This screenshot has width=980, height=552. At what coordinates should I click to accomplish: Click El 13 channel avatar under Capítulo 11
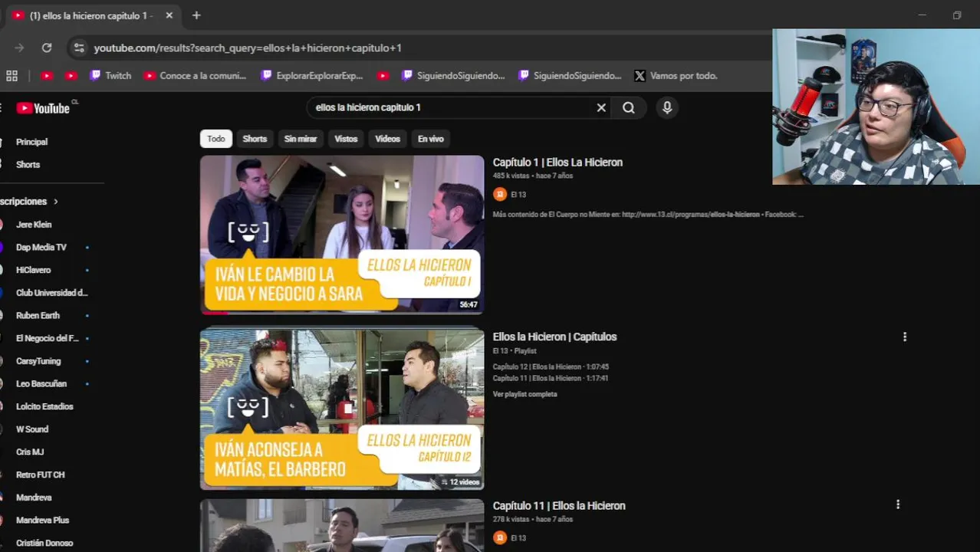500,538
